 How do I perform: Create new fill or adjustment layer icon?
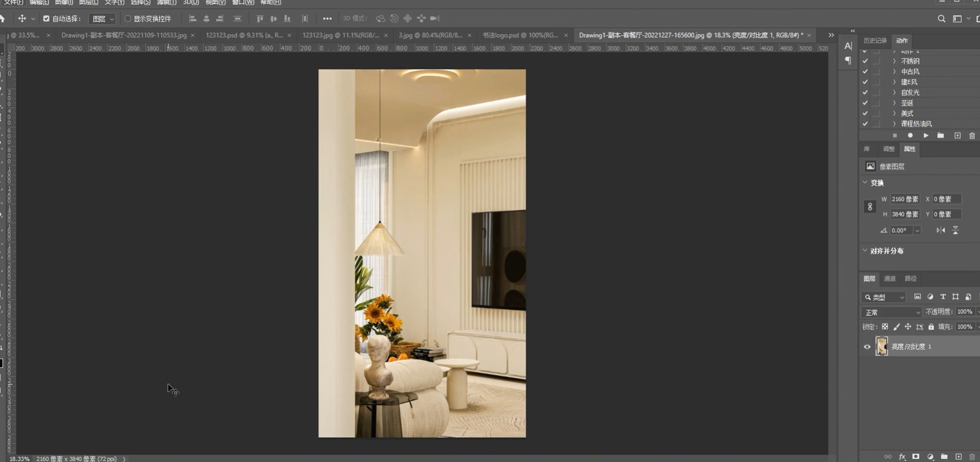point(930,457)
